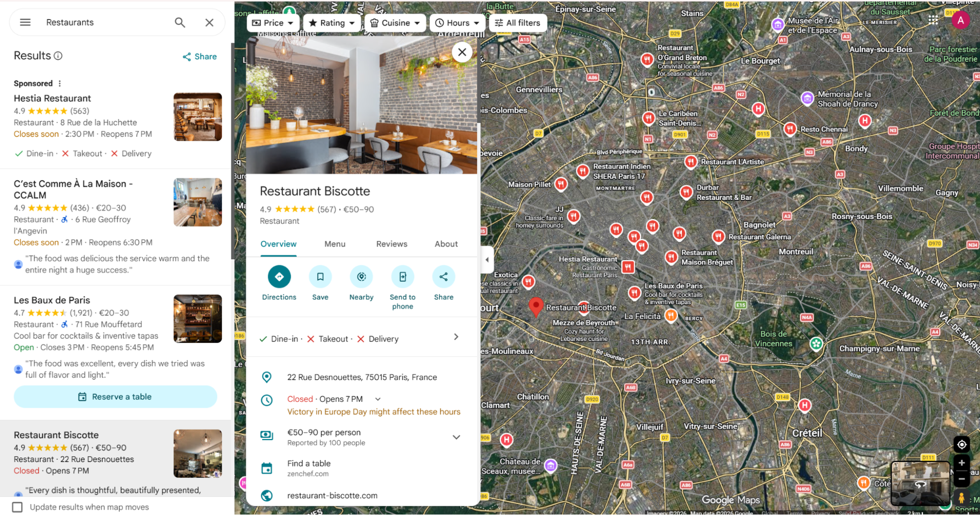Open All filters panel

[x=518, y=23]
